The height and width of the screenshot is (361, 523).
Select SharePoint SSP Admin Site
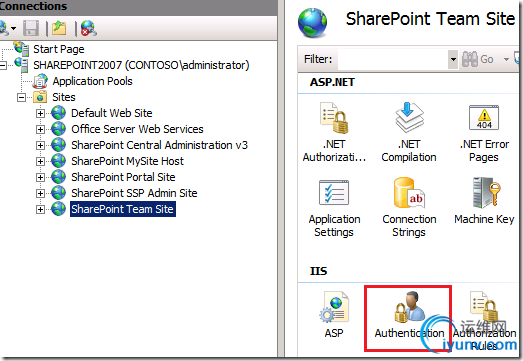[x=134, y=193]
